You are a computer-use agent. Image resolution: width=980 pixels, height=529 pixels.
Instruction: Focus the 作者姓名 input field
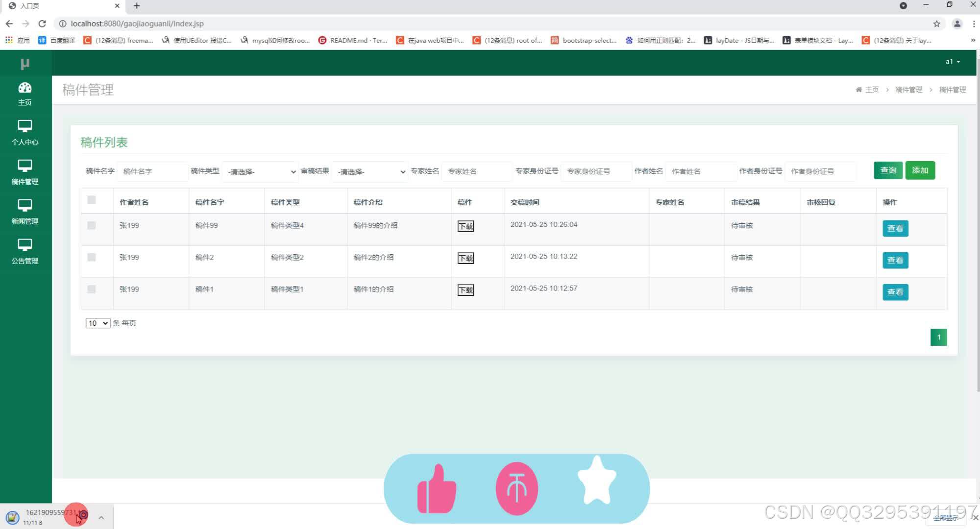point(701,171)
